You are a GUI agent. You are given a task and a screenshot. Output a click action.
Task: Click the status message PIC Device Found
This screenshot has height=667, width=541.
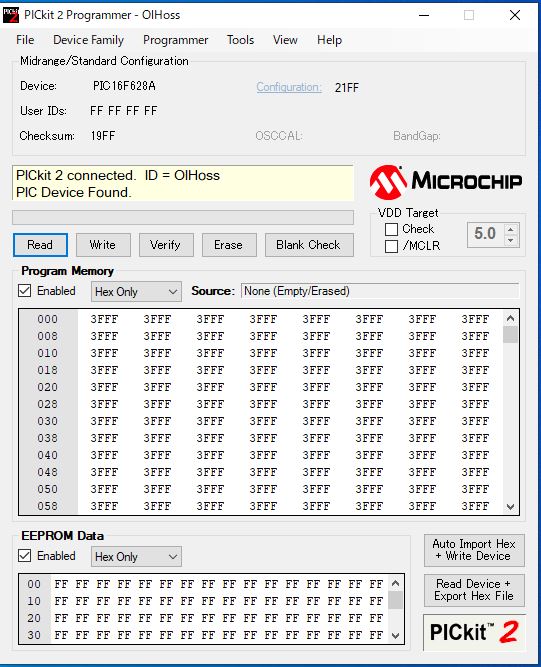click(x=74, y=193)
